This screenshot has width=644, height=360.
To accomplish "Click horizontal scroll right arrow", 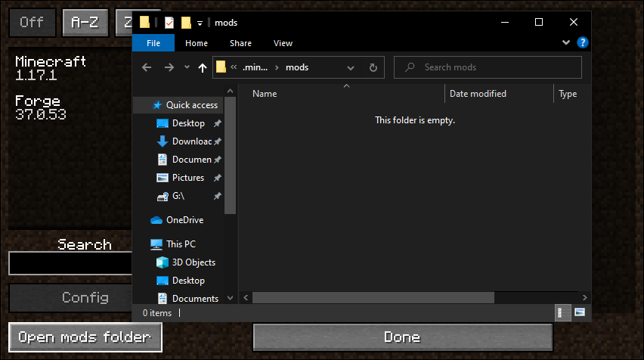I will (x=585, y=297).
